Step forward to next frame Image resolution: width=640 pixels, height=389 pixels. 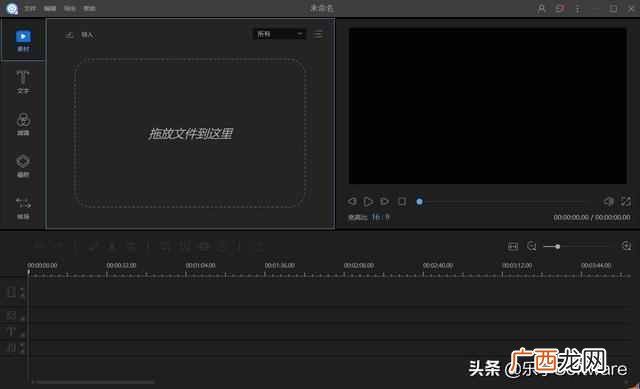pyautogui.click(x=384, y=201)
